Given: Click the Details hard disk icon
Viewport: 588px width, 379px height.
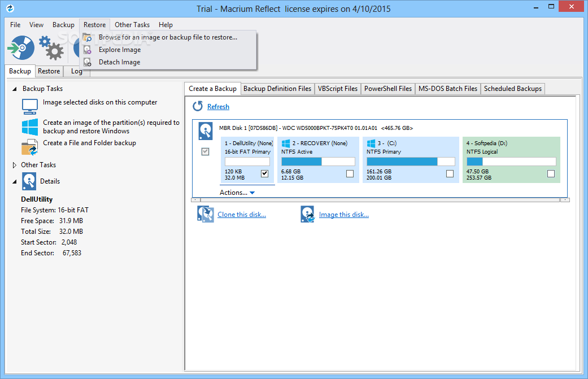Looking at the screenshot, I should [x=29, y=181].
